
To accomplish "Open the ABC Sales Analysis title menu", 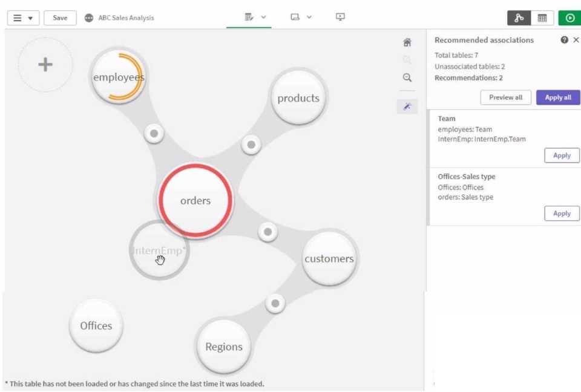I will (x=125, y=18).
